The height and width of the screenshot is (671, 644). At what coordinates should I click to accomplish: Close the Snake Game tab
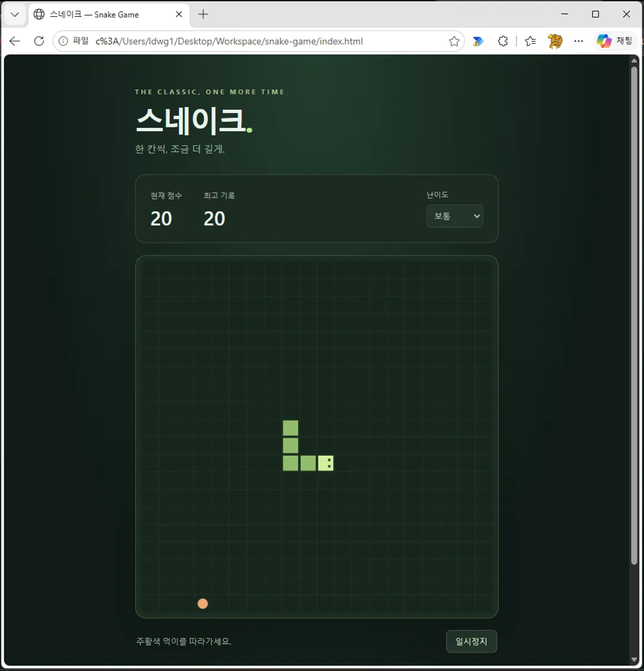coord(179,14)
